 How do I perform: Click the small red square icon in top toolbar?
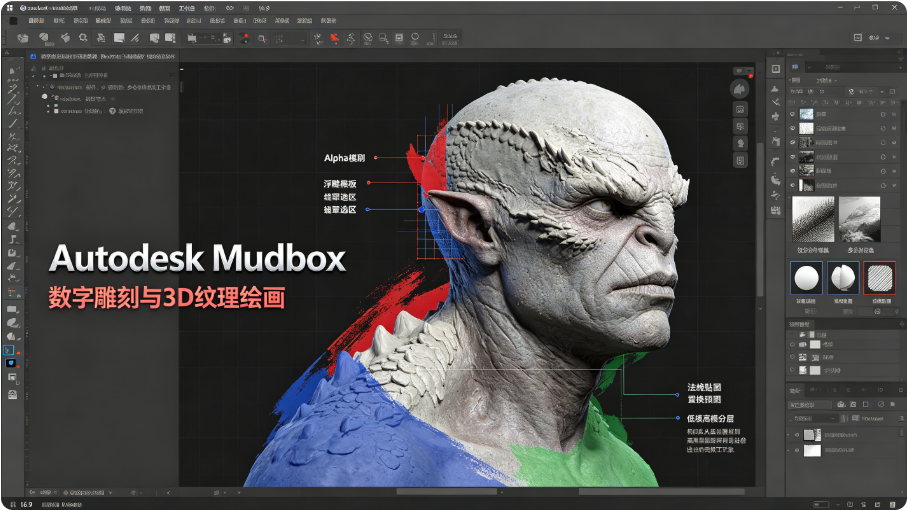pyautogui.click(x=262, y=39)
